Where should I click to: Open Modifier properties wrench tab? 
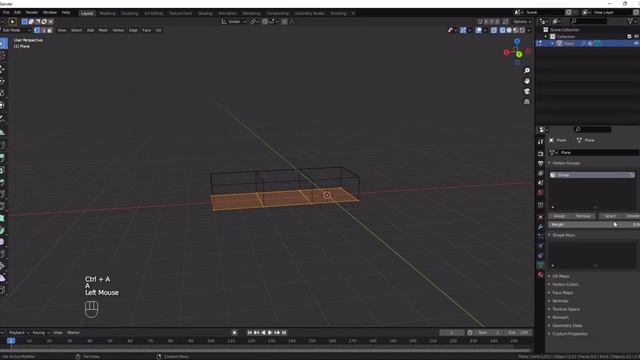pyautogui.click(x=540, y=227)
